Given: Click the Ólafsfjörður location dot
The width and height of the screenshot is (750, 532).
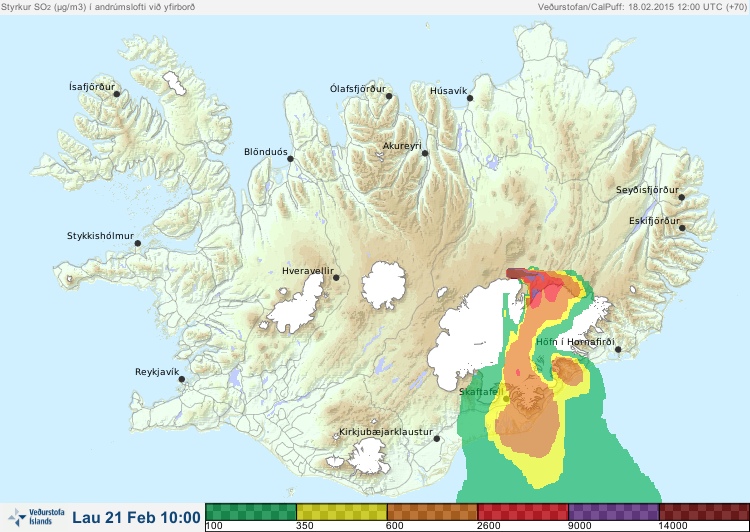Looking at the screenshot, I should coord(389,96).
